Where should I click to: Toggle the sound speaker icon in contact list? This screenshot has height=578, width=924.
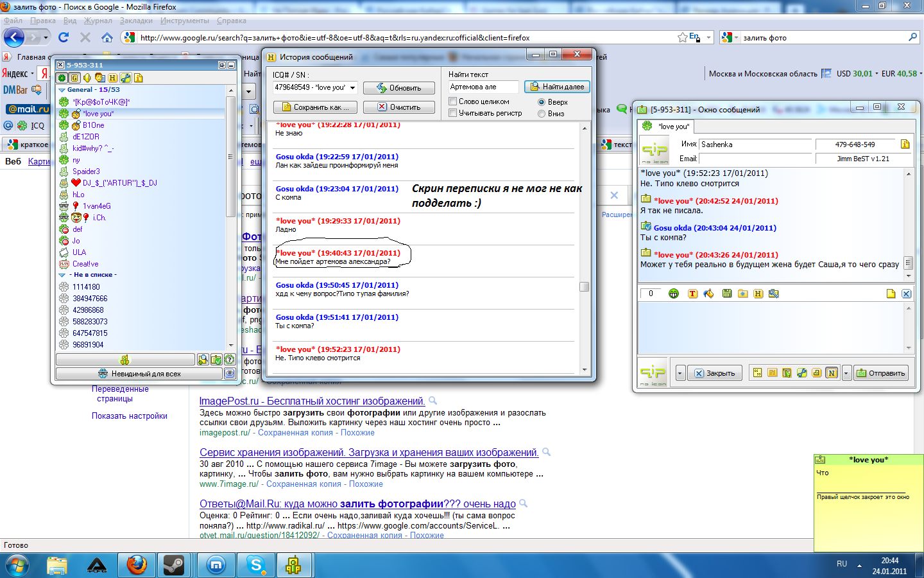[x=87, y=78]
